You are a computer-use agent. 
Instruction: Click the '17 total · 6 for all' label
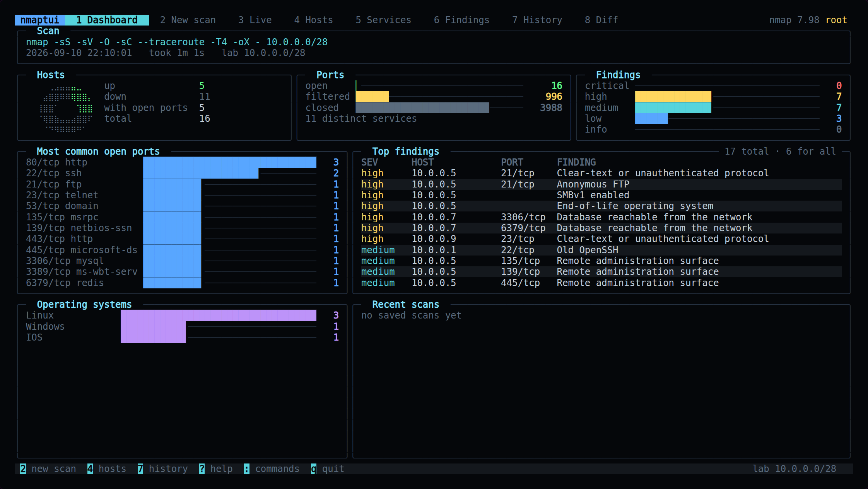tap(780, 152)
